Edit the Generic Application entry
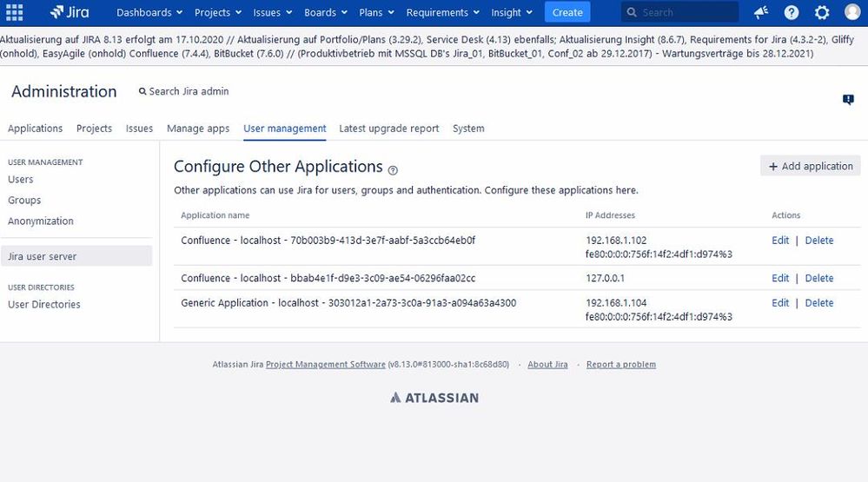The image size is (868, 482). (780, 303)
